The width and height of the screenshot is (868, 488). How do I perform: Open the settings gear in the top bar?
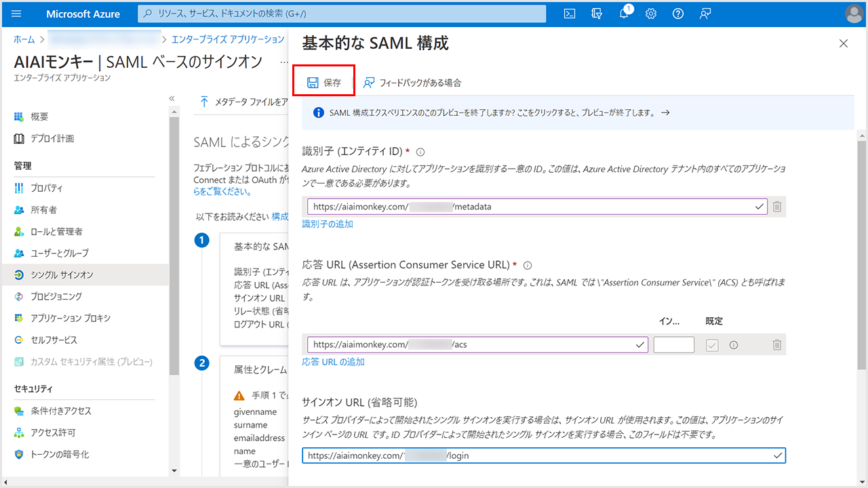click(651, 14)
